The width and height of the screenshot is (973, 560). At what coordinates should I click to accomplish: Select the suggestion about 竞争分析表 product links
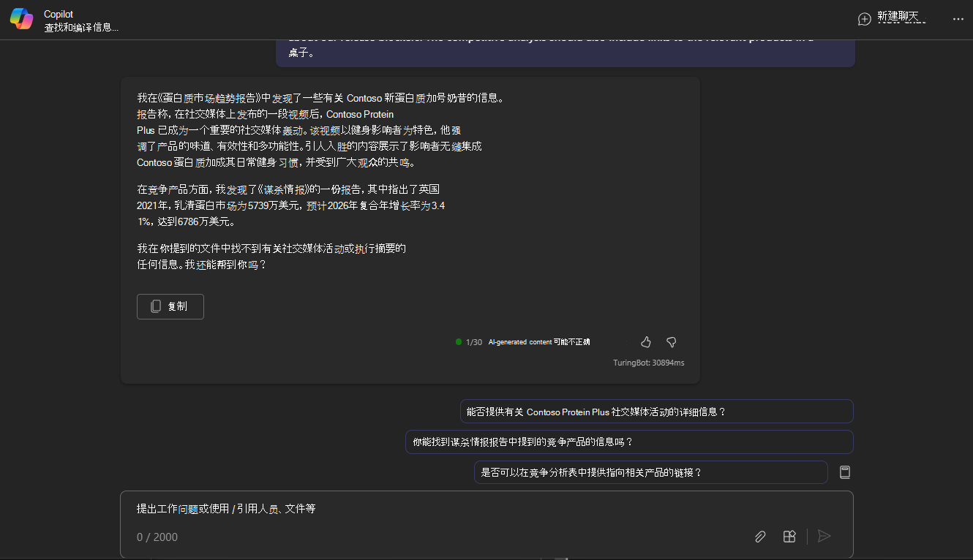[x=650, y=472]
